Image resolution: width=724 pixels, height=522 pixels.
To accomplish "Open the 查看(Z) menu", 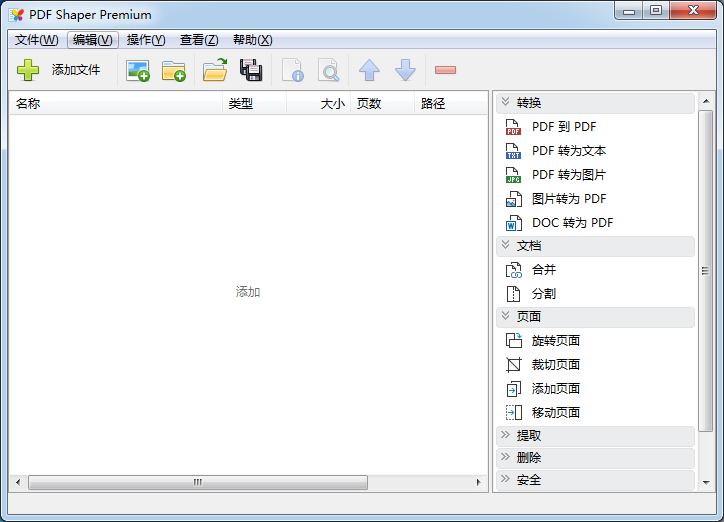I will [x=199, y=40].
